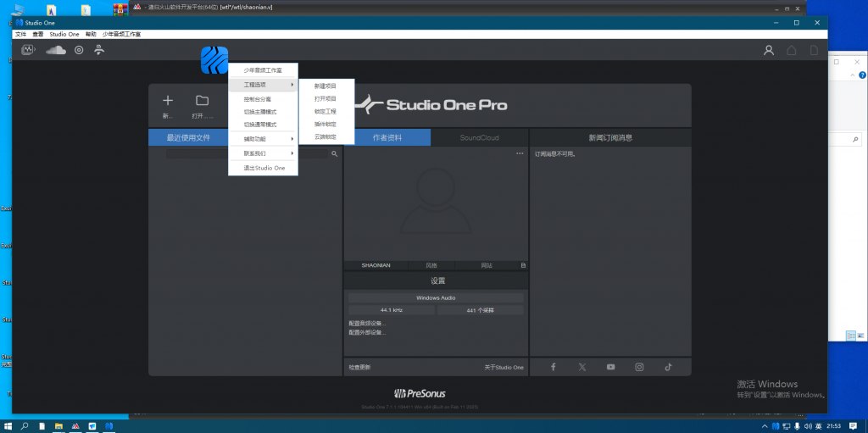Click the folder icon to open a file
The height and width of the screenshot is (433, 868).
pos(202,100)
